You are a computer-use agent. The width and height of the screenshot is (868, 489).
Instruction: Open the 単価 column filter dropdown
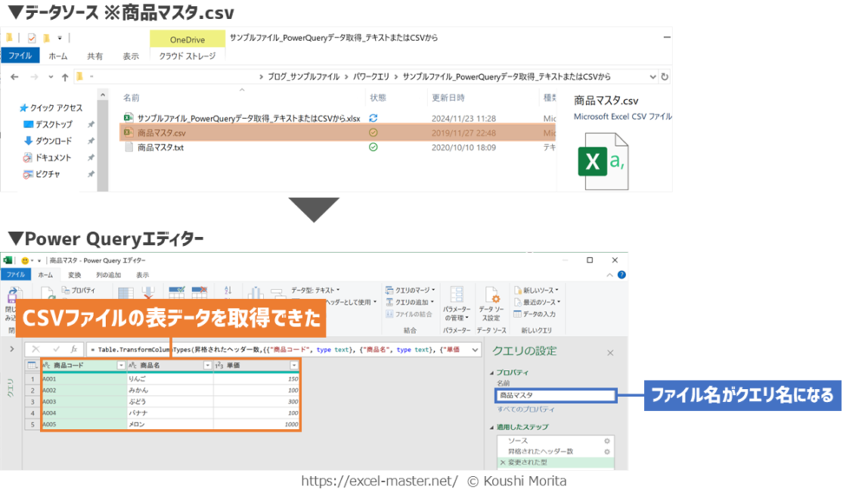tap(294, 366)
